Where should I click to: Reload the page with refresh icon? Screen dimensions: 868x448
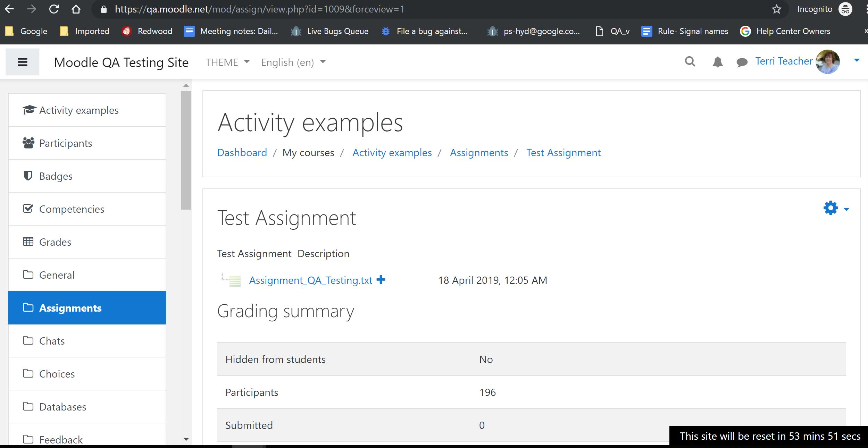[54, 9]
